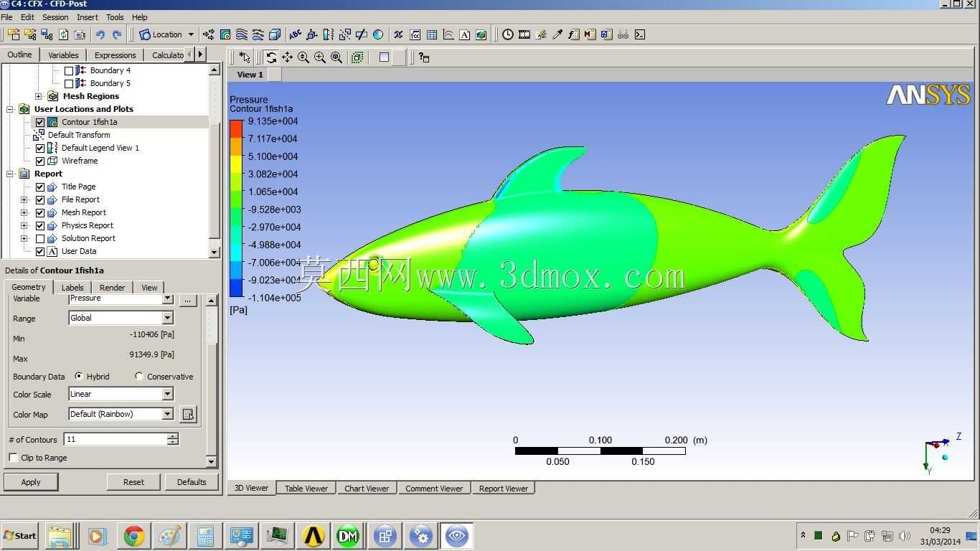Viewport: 980px width, 551px height.
Task: Open the Color Map dropdown
Action: click(x=167, y=414)
